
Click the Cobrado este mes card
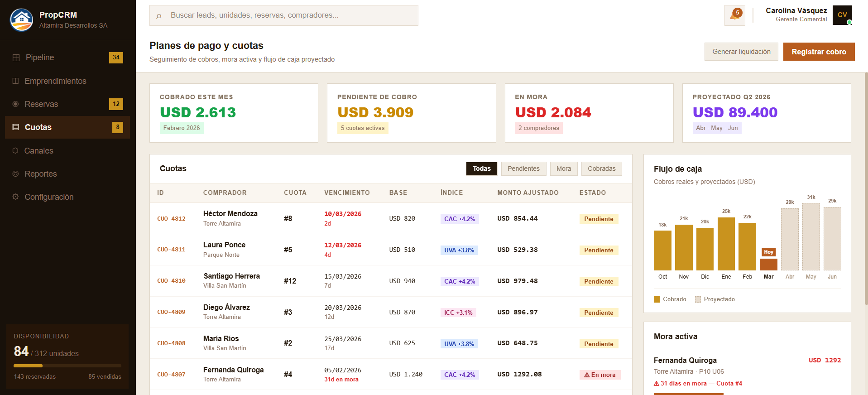[234, 113]
